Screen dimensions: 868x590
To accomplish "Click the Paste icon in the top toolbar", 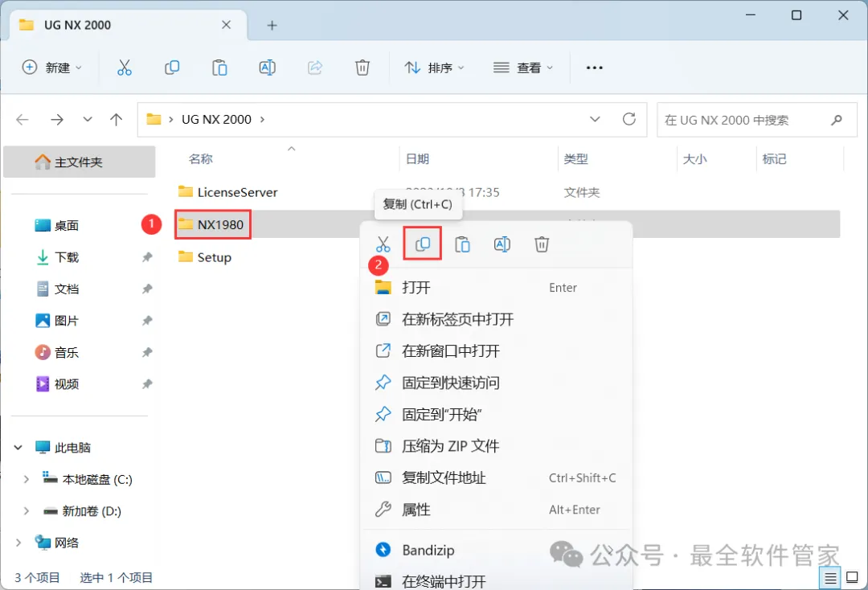I will 219,68.
